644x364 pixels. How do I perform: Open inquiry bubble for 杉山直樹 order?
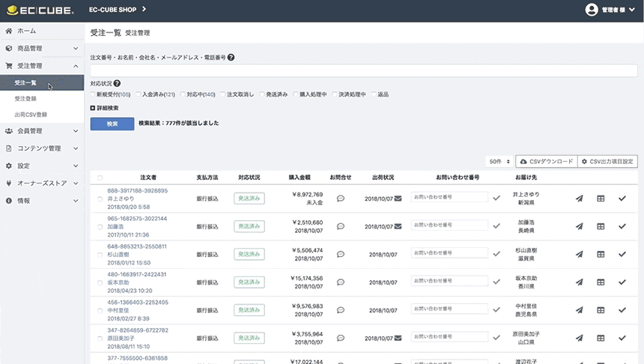pos(341,255)
